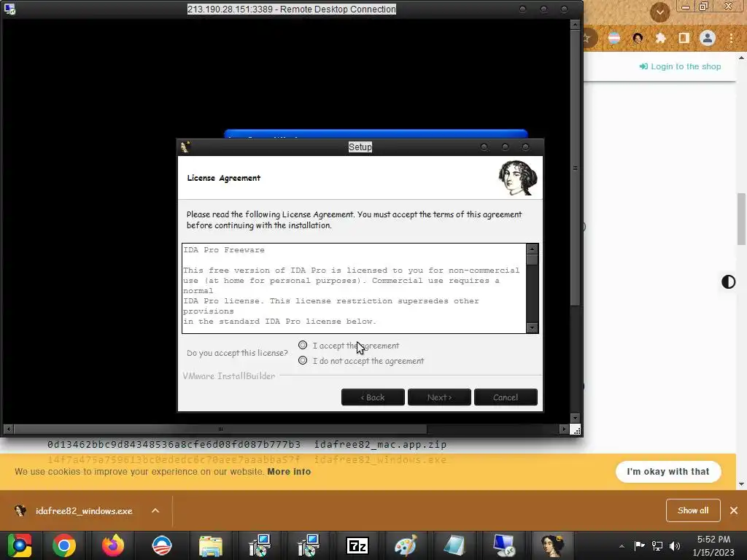The image size is (747, 560).
Task: Click the Remote Desktop Connection title bar icon
Action: pyautogui.click(x=9, y=9)
